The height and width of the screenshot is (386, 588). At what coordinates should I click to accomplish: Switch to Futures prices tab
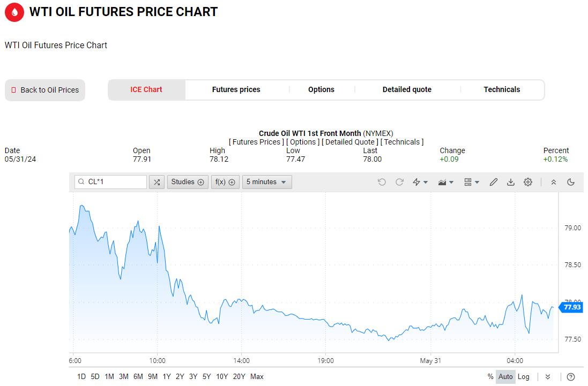click(236, 90)
